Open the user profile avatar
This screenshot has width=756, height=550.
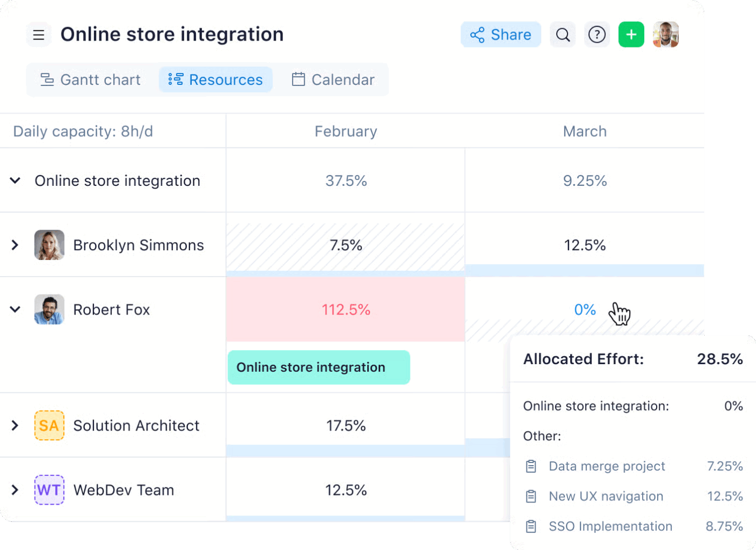(665, 34)
